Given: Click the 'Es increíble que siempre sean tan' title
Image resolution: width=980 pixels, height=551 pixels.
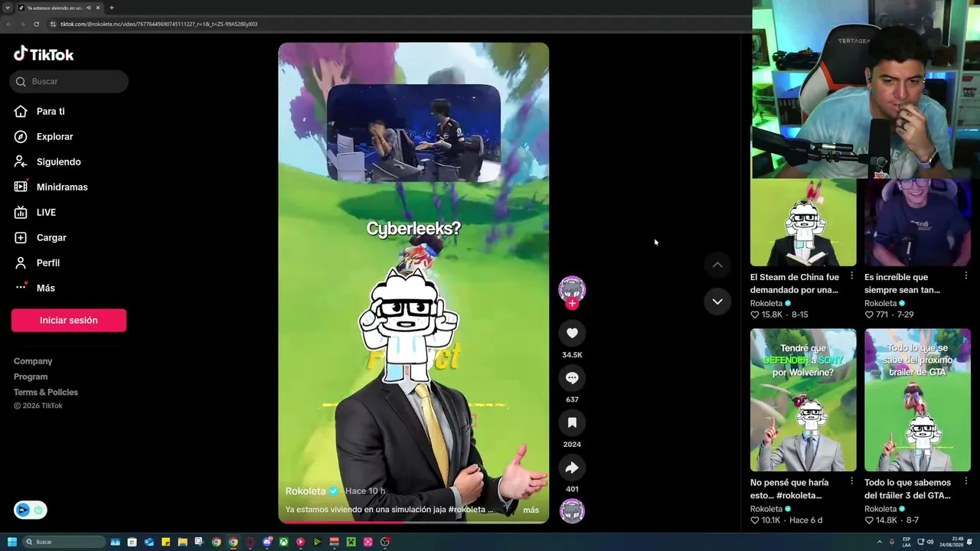Looking at the screenshot, I should pos(903,284).
